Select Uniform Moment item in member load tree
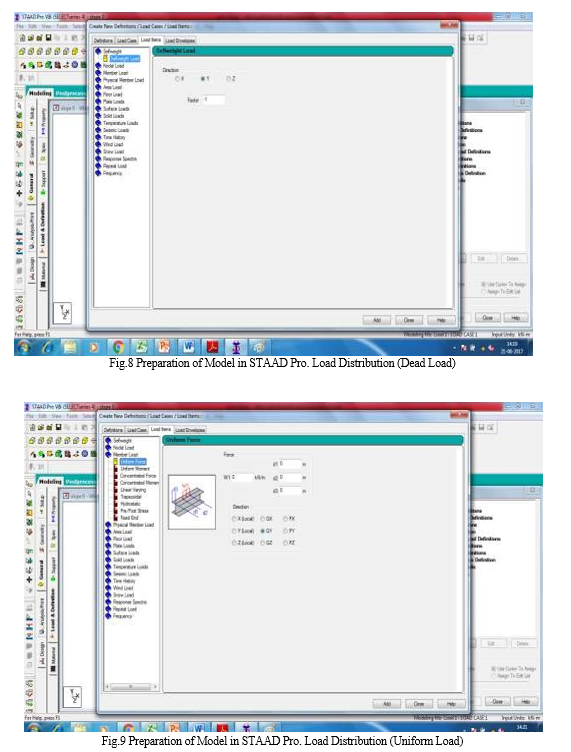The height and width of the screenshot is (752, 571). pyautogui.click(x=135, y=469)
